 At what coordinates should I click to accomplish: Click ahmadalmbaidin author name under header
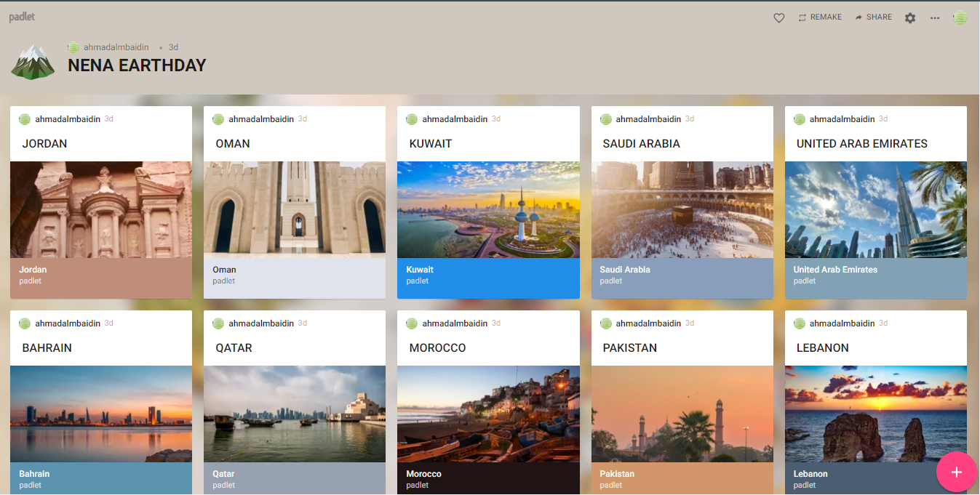click(x=116, y=47)
